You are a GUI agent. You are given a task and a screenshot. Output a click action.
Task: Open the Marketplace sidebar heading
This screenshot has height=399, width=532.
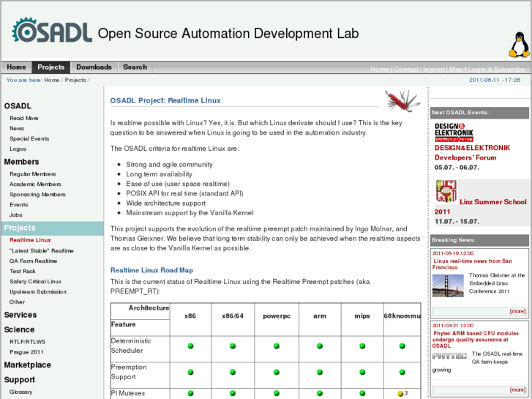28,365
